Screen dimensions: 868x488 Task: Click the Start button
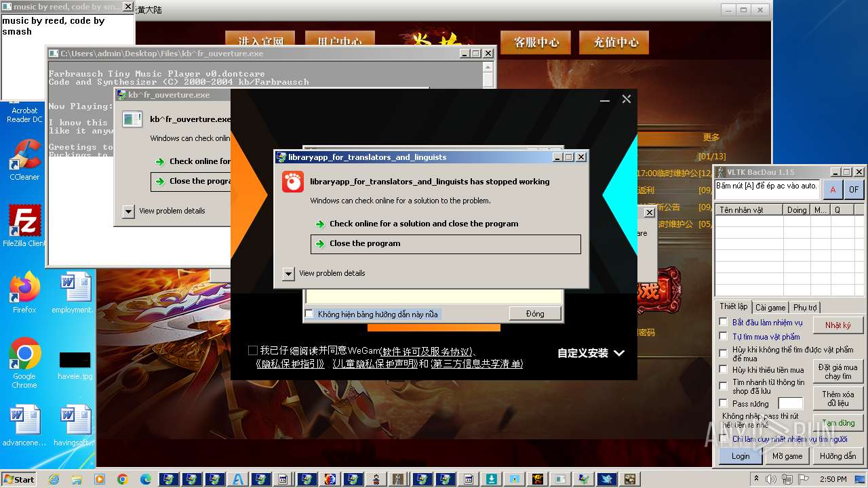click(19, 479)
